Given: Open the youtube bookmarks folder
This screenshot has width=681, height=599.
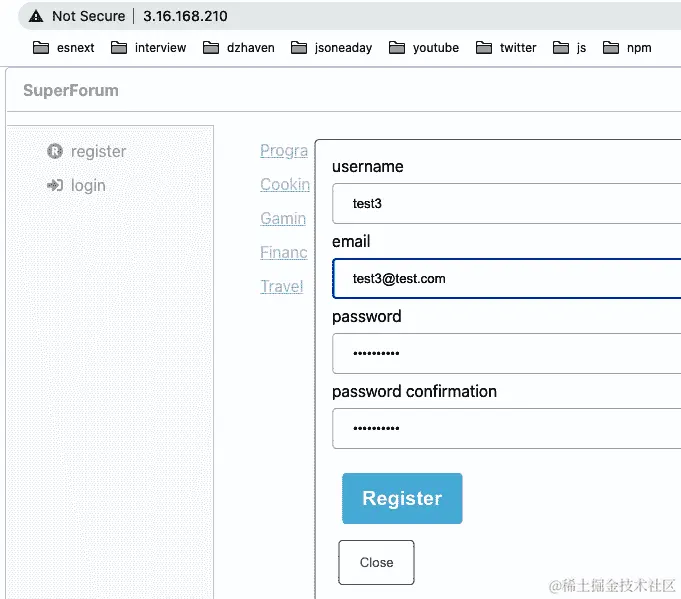Looking at the screenshot, I should point(423,48).
